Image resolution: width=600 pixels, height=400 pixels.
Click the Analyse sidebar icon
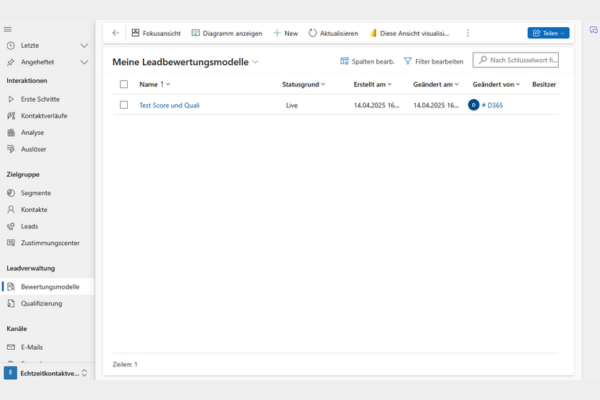click(x=11, y=132)
